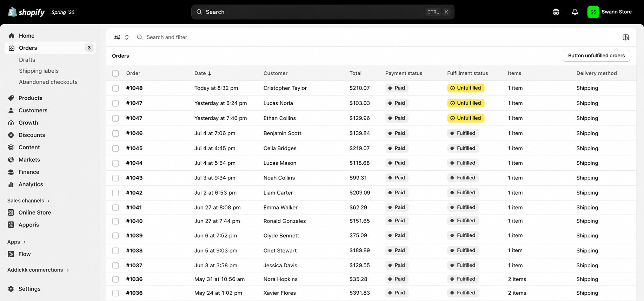This screenshot has width=644, height=301.
Task: Open Abandoned checkouts
Action: point(48,82)
